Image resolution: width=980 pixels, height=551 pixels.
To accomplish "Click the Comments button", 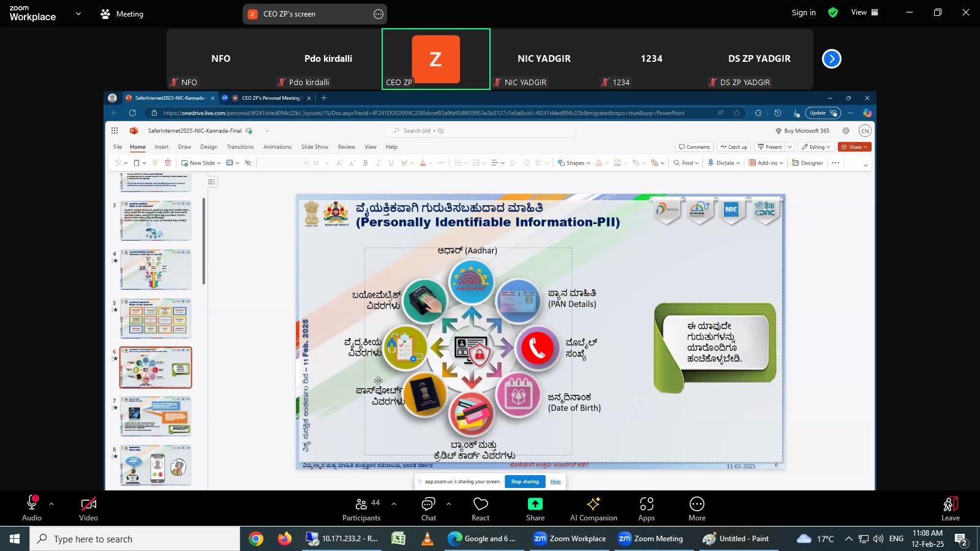I will coord(694,147).
